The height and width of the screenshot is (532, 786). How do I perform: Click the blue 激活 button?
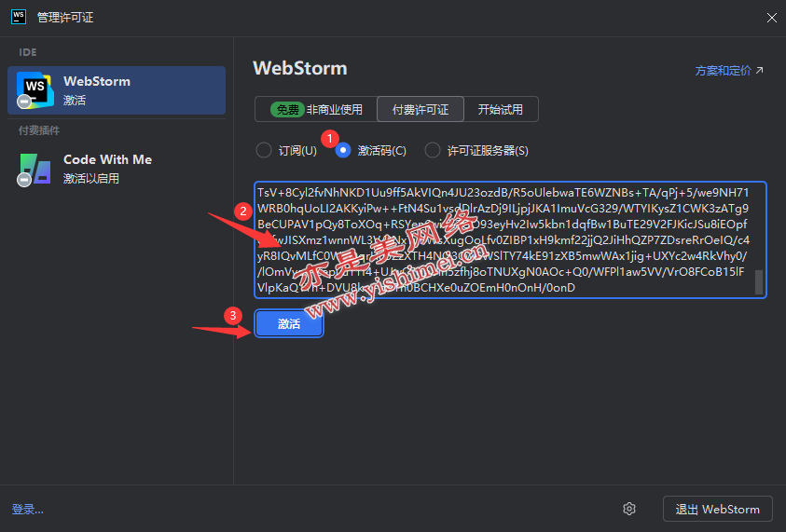pyautogui.click(x=289, y=323)
